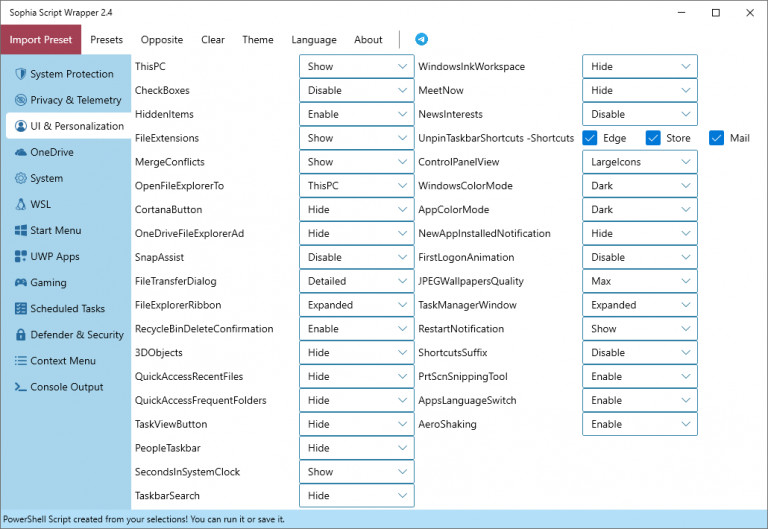Click the Clear menu item

[x=213, y=40]
